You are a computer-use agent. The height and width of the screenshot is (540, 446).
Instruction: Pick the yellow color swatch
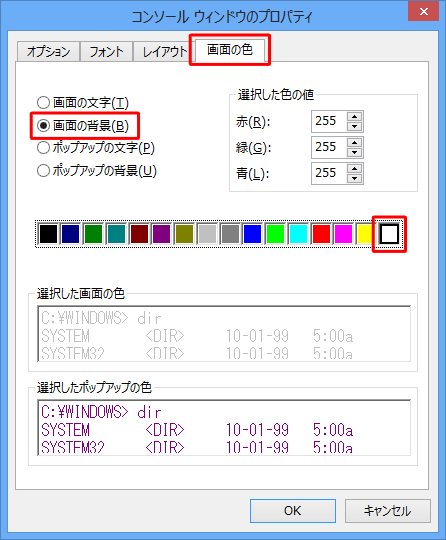click(365, 234)
